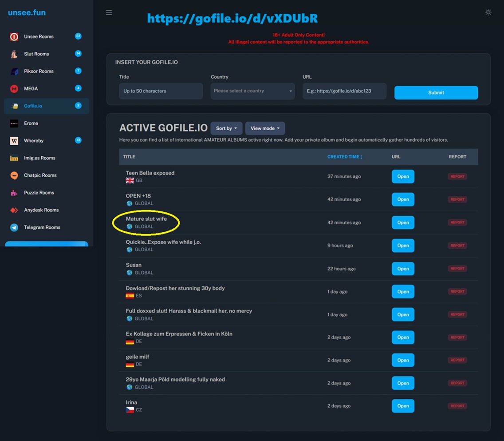Report the 'geile milf' listing

click(x=457, y=360)
